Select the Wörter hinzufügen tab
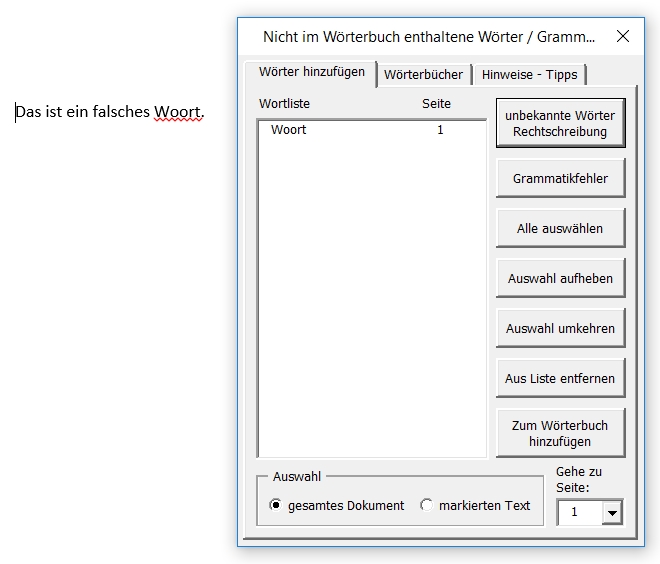 click(311, 72)
